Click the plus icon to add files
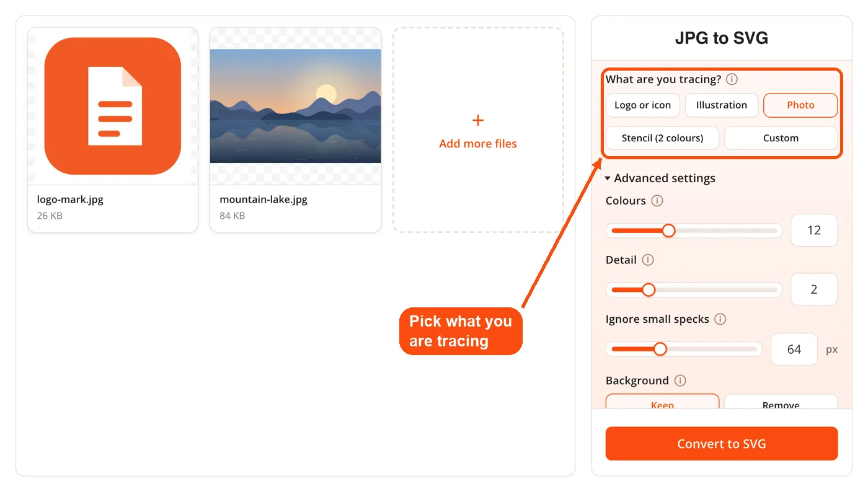Viewport: 868px width, 492px height. pyautogui.click(x=477, y=120)
